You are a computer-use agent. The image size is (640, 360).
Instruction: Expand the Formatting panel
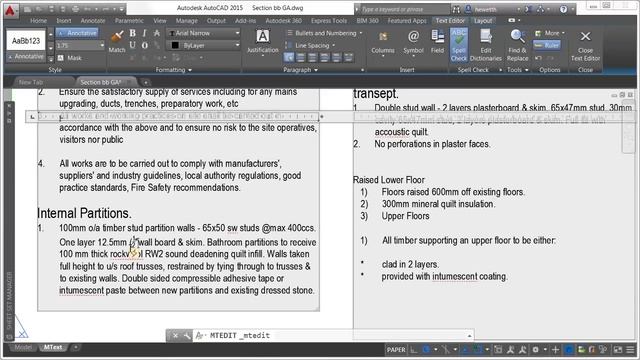point(173,70)
